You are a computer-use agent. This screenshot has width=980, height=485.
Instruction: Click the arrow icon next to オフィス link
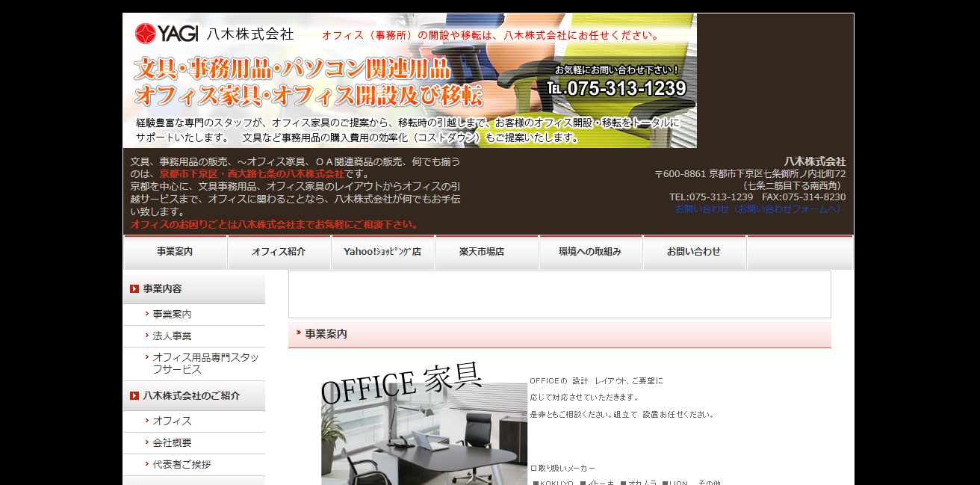148,421
